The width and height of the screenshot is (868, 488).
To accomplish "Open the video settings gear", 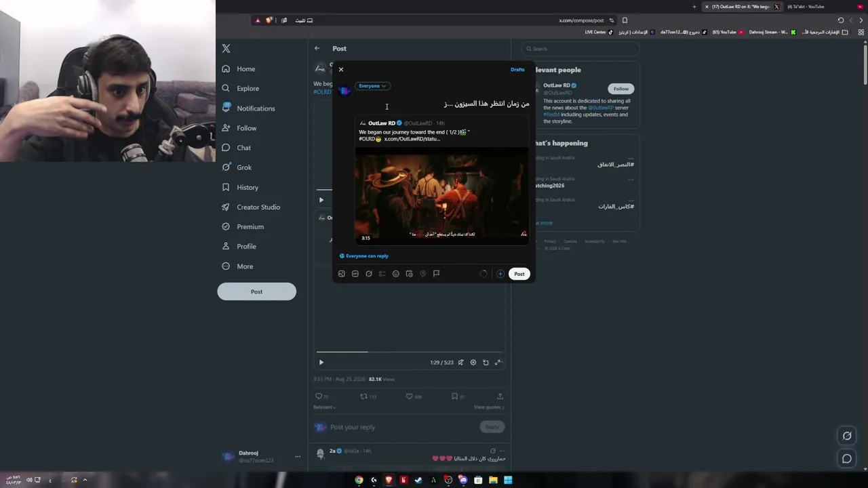I will point(473,363).
